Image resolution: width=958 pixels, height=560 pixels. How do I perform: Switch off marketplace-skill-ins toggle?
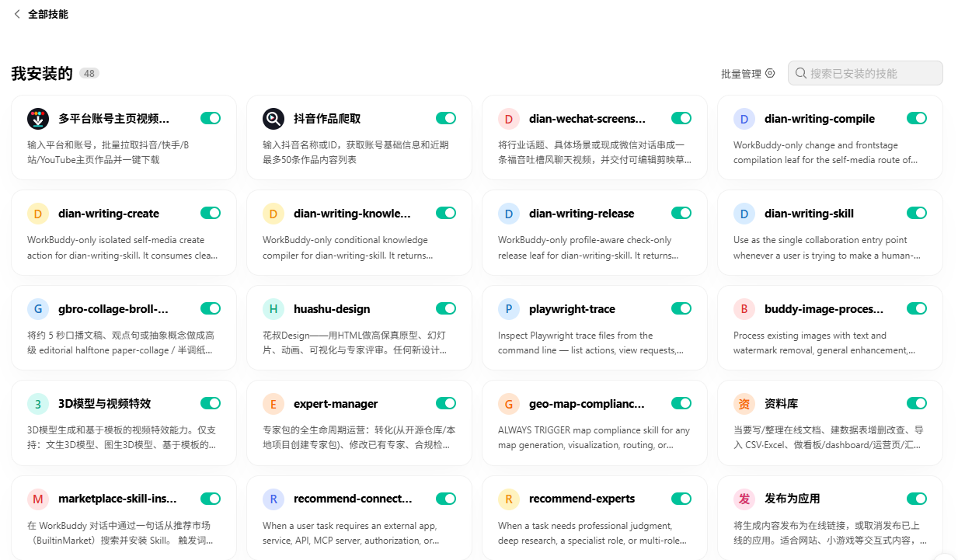211,499
